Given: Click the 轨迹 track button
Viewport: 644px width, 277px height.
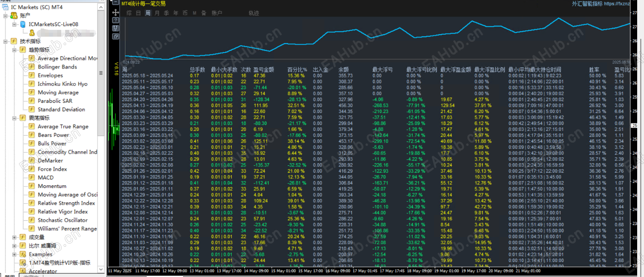Looking at the screenshot, I should pos(254,13).
